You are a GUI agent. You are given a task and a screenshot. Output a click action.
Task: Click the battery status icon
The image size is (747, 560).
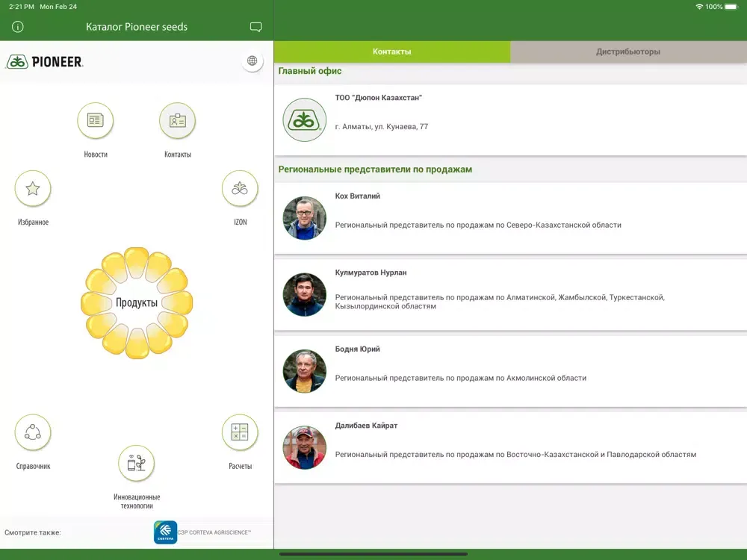click(731, 7)
